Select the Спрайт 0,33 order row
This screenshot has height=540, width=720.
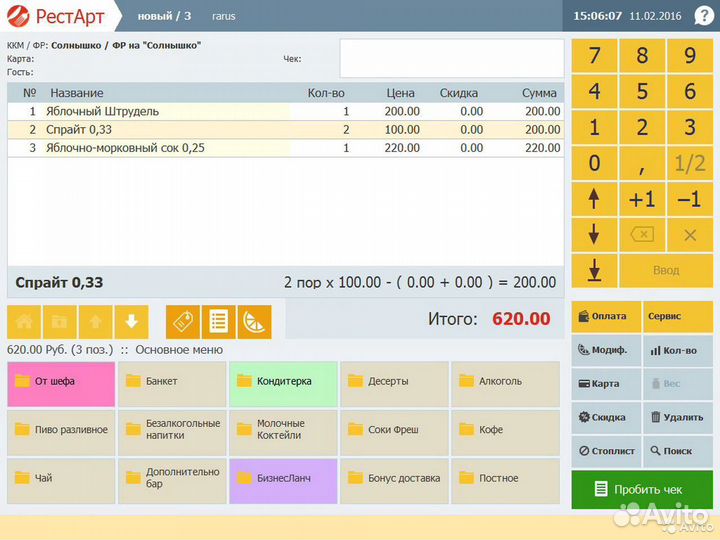150,130
